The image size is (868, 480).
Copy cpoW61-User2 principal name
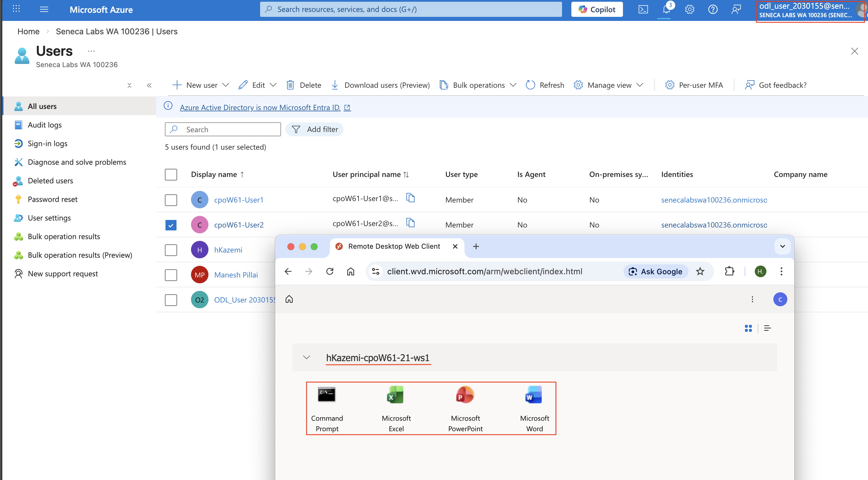[x=410, y=223]
